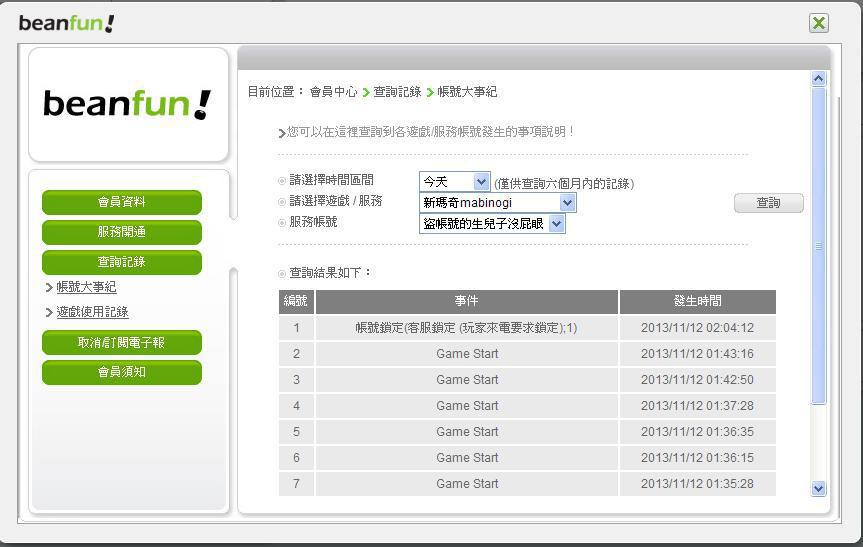
Task: Click 編號 column header
Action: tap(296, 301)
